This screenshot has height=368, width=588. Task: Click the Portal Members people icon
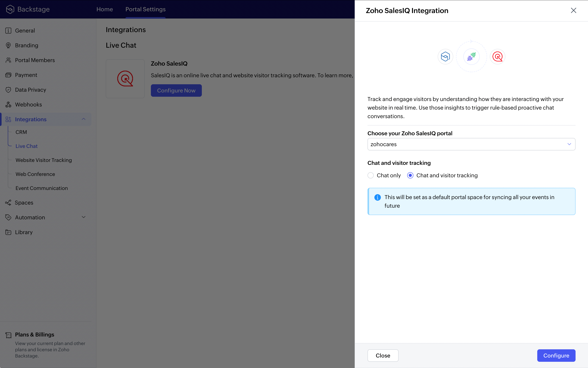pyautogui.click(x=8, y=60)
